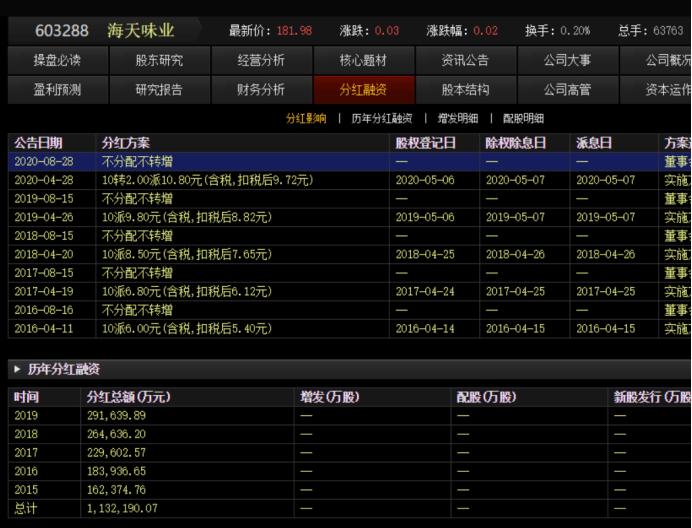The width and height of the screenshot is (692, 528).
Task: Click record date 2020-05-06
Action: 425,180
